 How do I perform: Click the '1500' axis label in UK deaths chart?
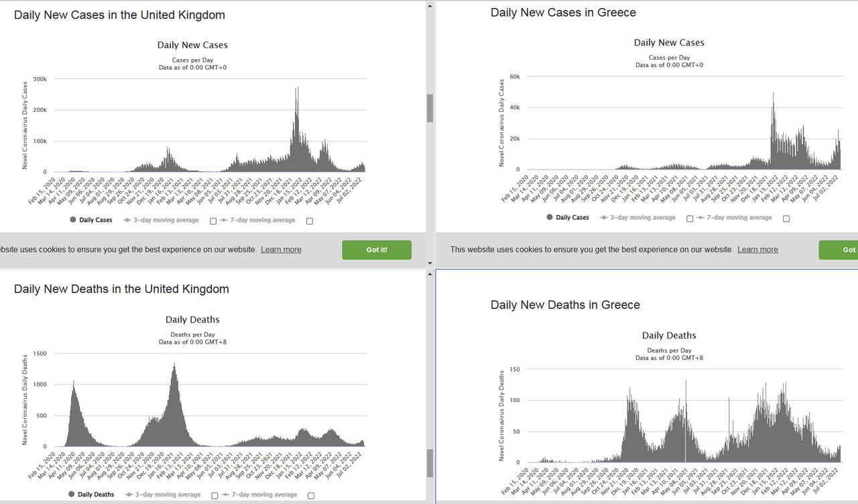click(40, 353)
